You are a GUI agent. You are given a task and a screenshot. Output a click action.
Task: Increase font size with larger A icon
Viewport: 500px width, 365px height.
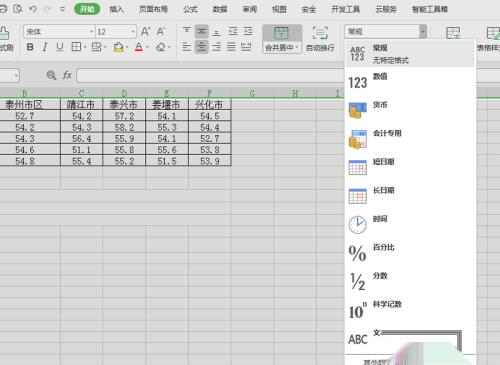point(145,32)
